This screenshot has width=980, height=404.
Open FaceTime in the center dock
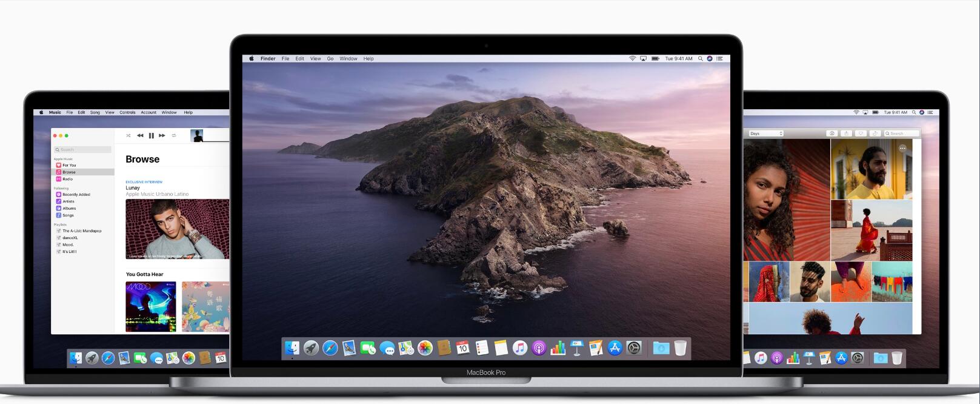point(368,348)
